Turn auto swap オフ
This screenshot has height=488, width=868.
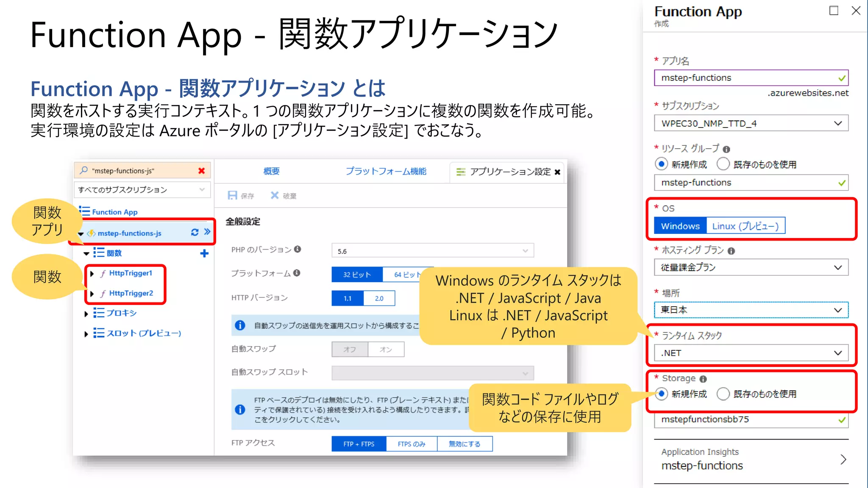(350, 349)
